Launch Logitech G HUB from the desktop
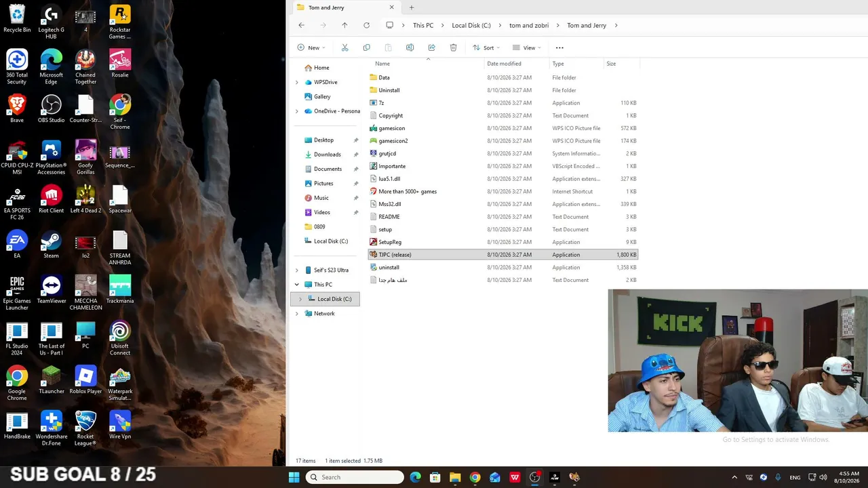This screenshot has width=868, height=488. coord(51,22)
